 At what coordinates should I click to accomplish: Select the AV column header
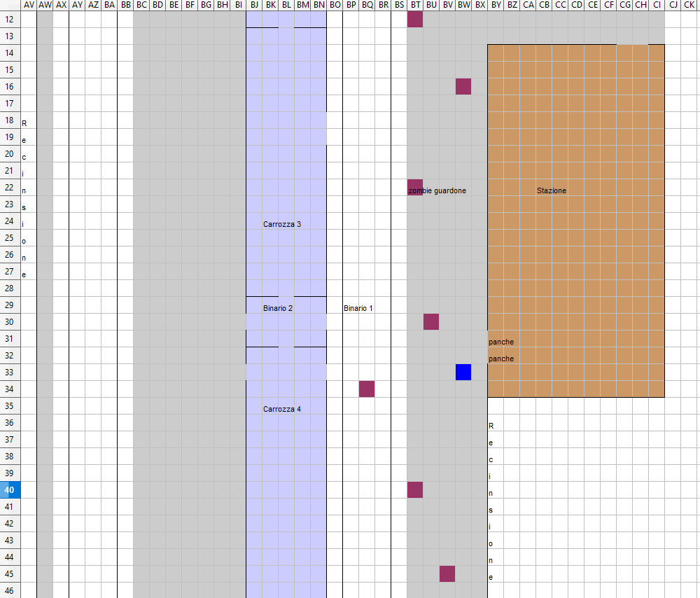pos(29,6)
